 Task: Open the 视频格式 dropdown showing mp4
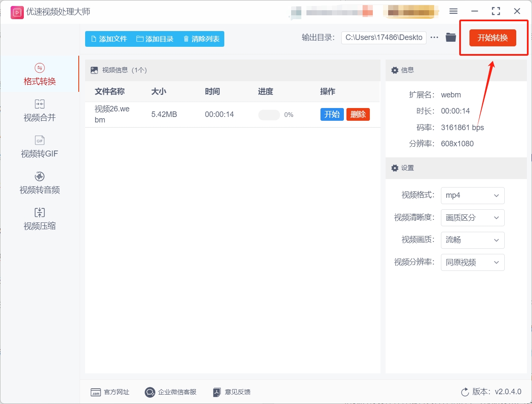click(472, 195)
